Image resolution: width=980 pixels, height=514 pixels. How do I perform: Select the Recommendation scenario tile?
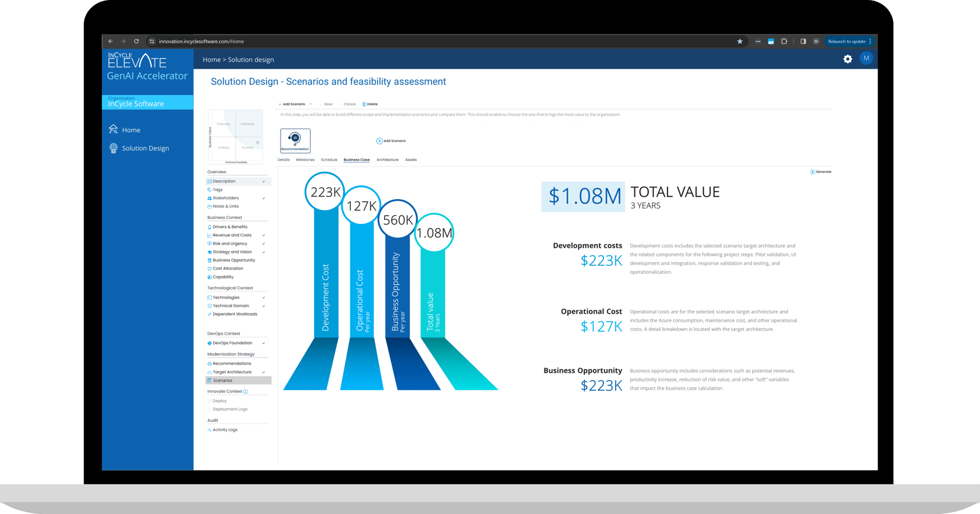[295, 140]
